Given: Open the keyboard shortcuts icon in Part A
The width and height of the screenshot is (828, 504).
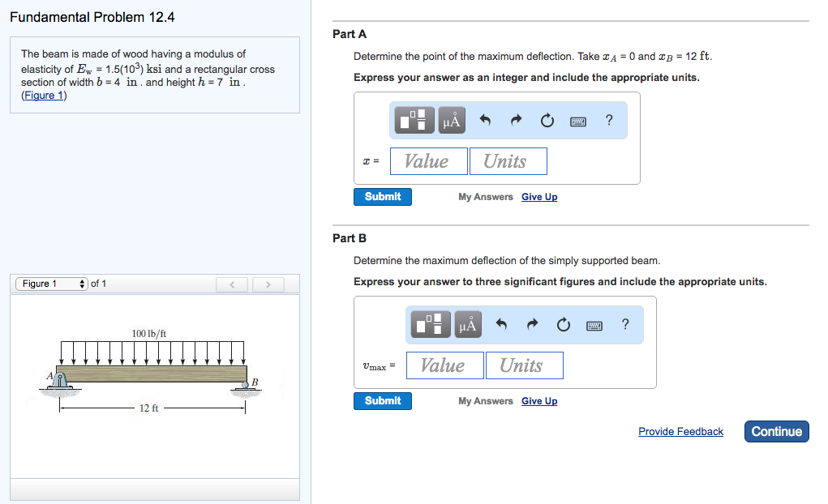Looking at the screenshot, I should (x=577, y=120).
